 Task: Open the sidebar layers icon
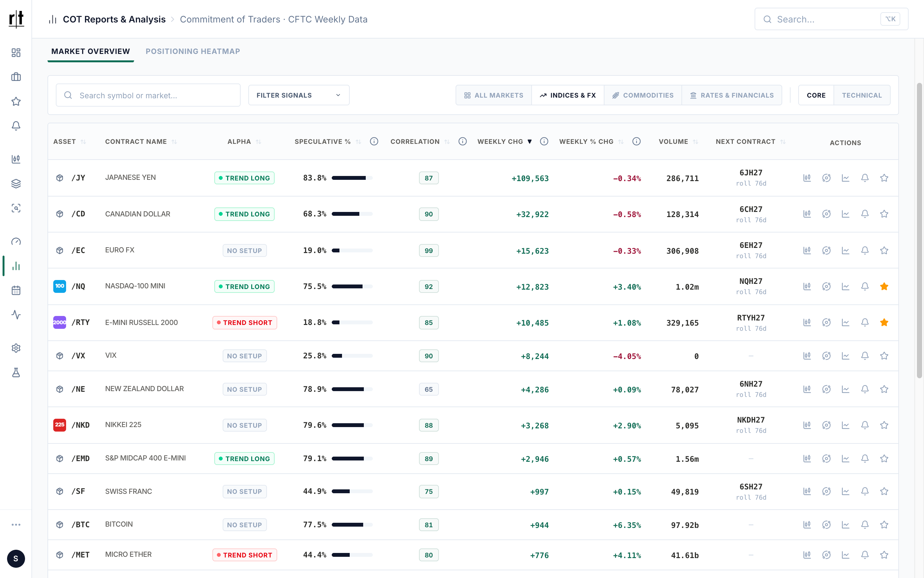tap(16, 183)
